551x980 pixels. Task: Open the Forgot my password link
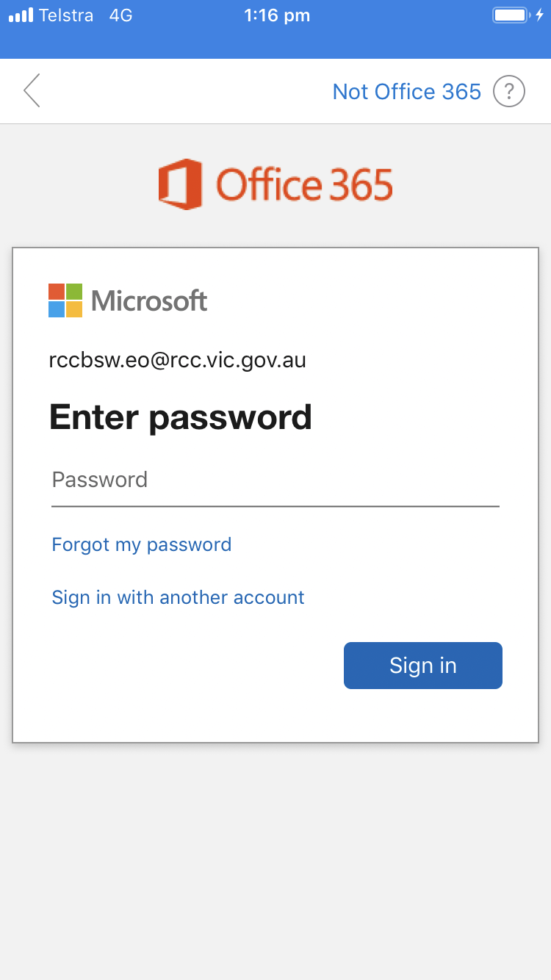click(142, 544)
